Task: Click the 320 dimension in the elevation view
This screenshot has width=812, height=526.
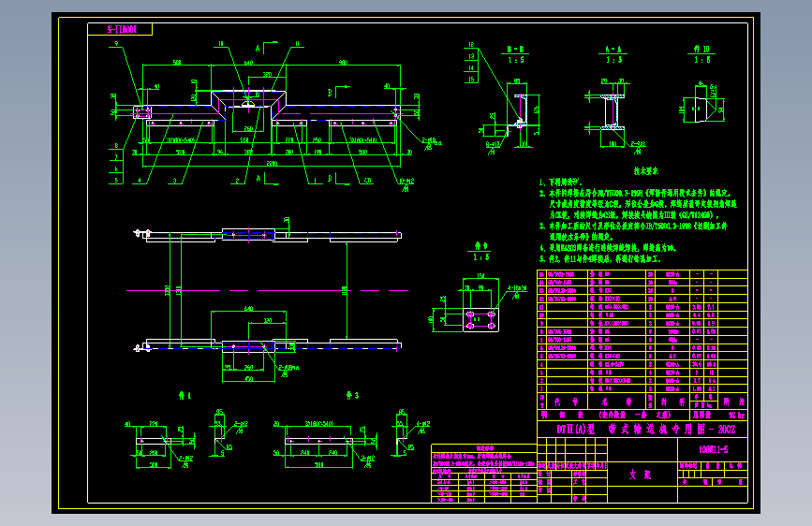Action: click(267, 75)
